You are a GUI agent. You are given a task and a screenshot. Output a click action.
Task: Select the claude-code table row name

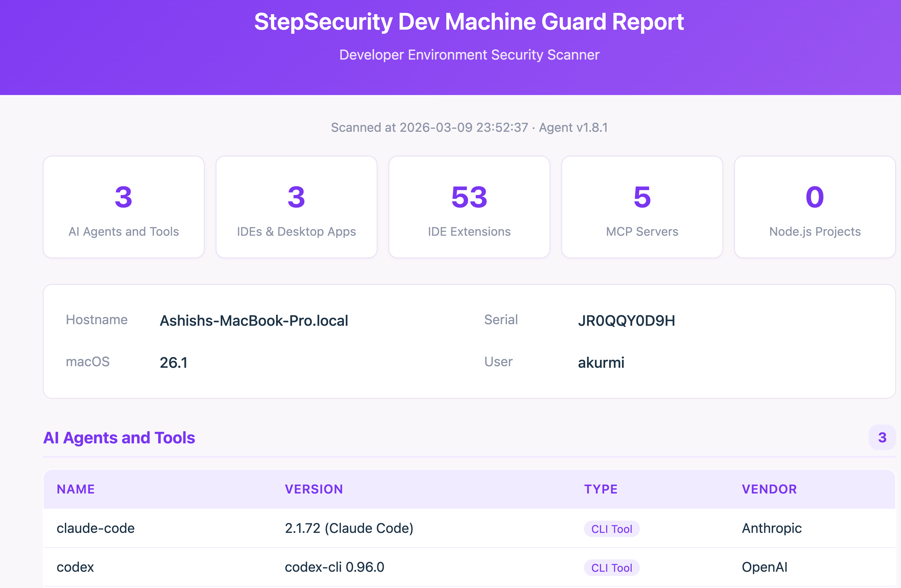click(x=96, y=528)
